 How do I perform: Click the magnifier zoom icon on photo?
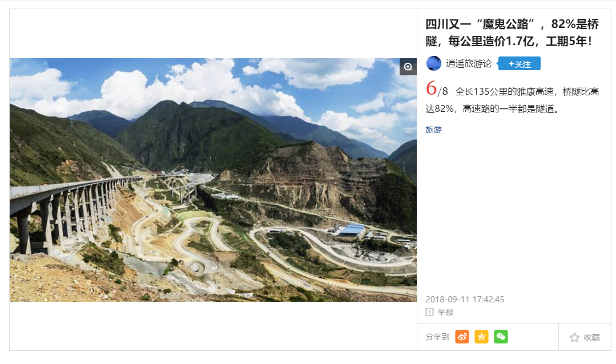click(x=408, y=67)
